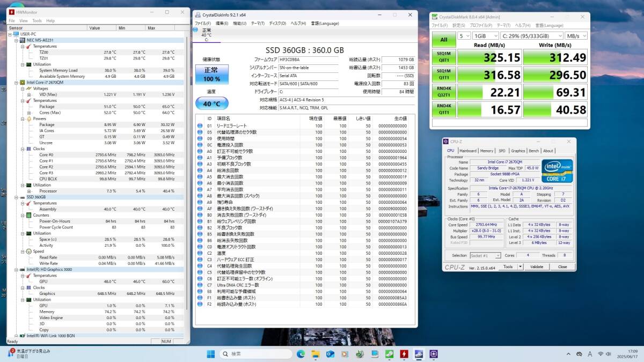Switch to the SPD tab in CPU-Z
The height and width of the screenshot is (362, 644).
tap(502, 151)
